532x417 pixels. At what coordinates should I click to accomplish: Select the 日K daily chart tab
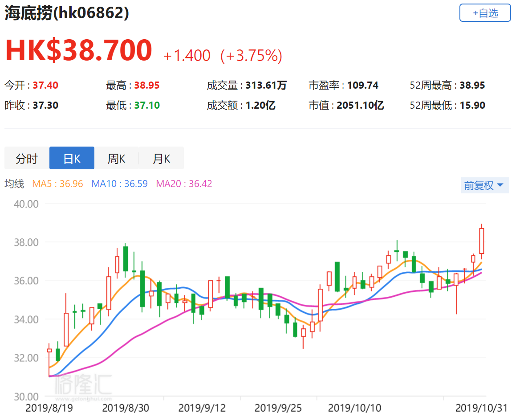tap(72, 158)
